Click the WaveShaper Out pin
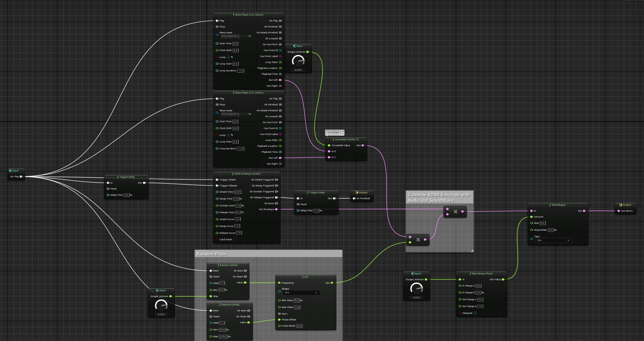 tap(584, 211)
